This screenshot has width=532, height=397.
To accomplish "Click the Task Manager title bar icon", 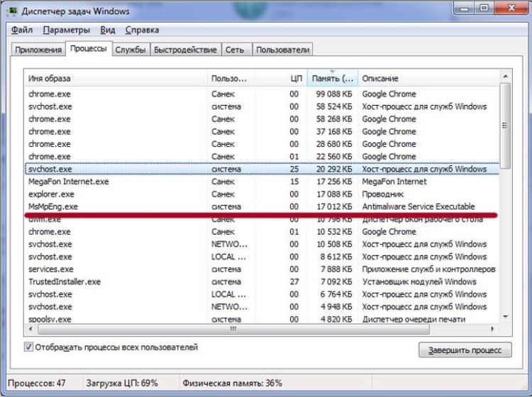I will [x=13, y=11].
